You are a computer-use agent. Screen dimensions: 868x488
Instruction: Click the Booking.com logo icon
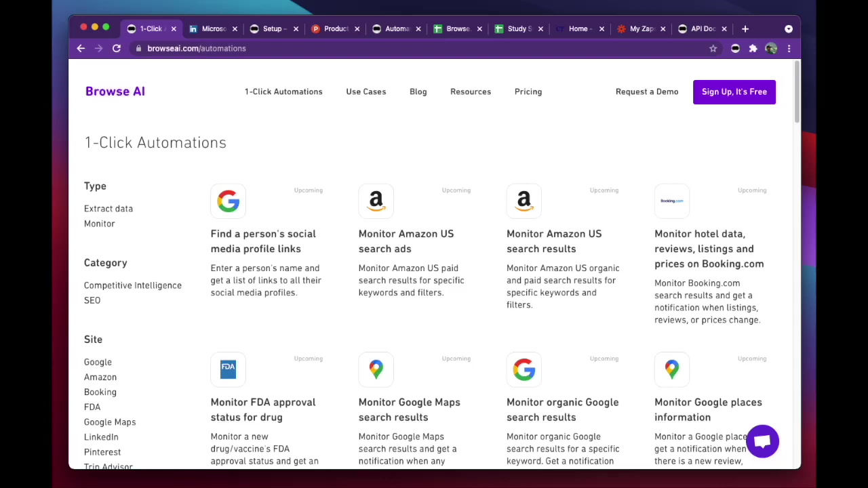pos(671,201)
